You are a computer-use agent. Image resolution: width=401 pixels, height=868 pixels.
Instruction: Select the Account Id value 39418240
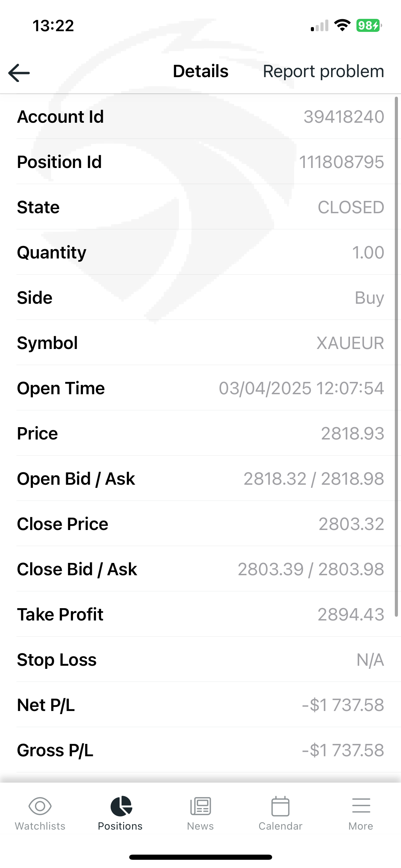click(x=343, y=117)
